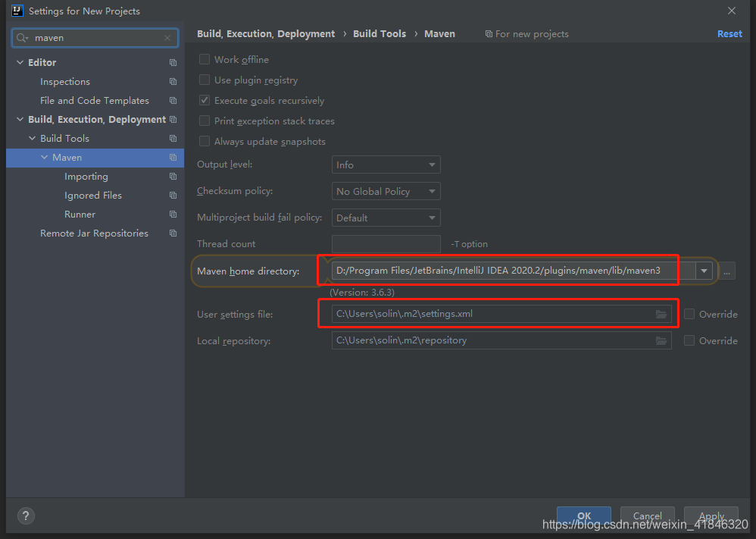Select File and Code Templates
756x539 pixels.
click(x=95, y=100)
